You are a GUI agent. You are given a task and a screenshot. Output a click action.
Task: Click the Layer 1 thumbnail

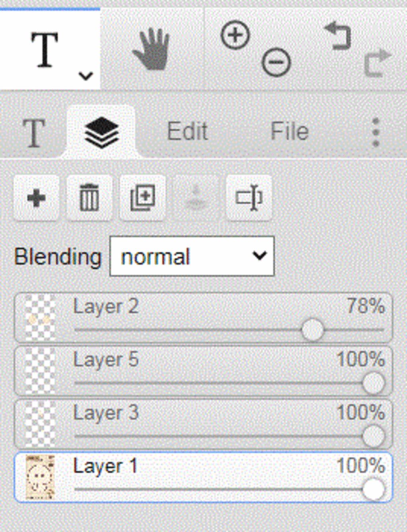pos(40,477)
